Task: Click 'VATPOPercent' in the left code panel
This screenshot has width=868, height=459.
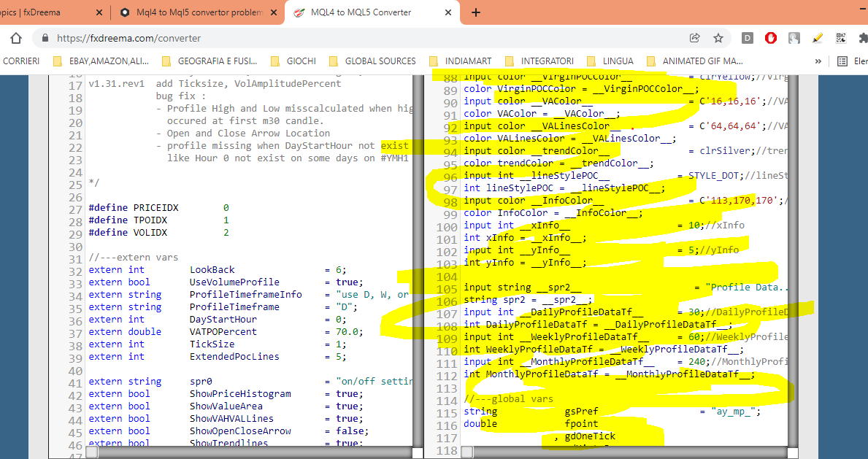Action: click(223, 331)
